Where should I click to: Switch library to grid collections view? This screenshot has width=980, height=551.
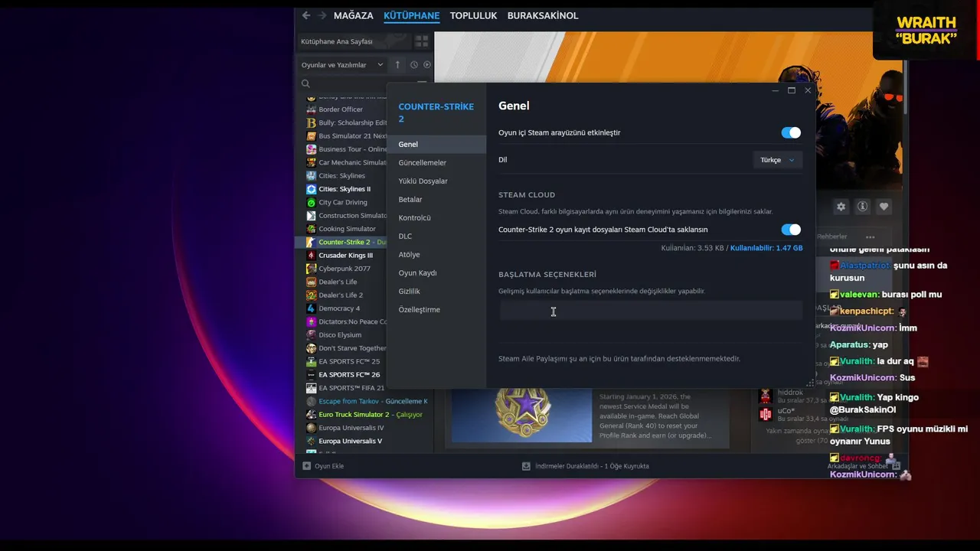(422, 41)
